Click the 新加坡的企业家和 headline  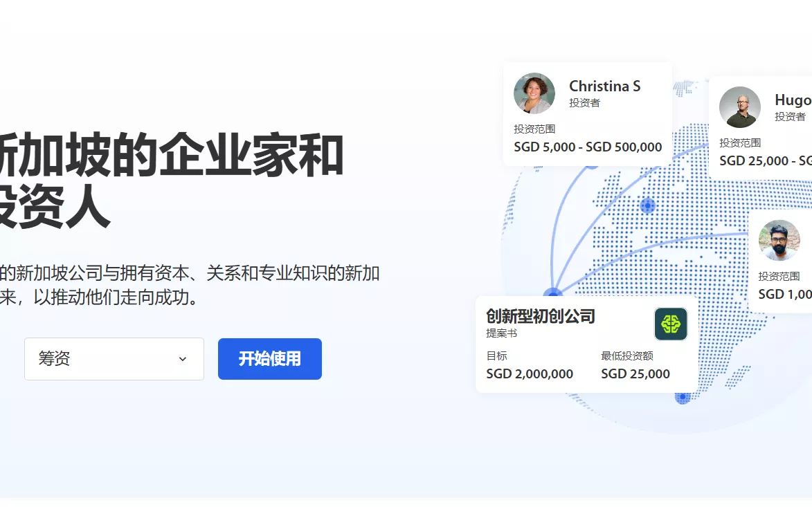(171, 154)
